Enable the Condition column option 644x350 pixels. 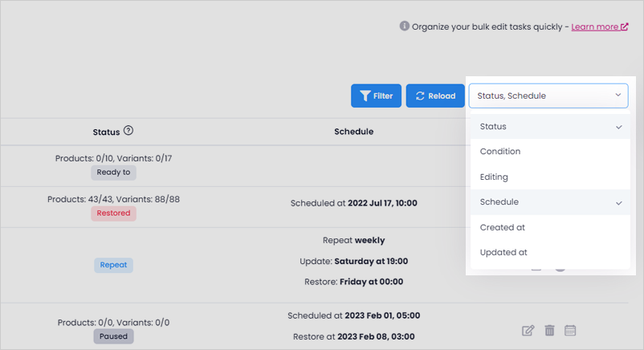pos(550,152)
